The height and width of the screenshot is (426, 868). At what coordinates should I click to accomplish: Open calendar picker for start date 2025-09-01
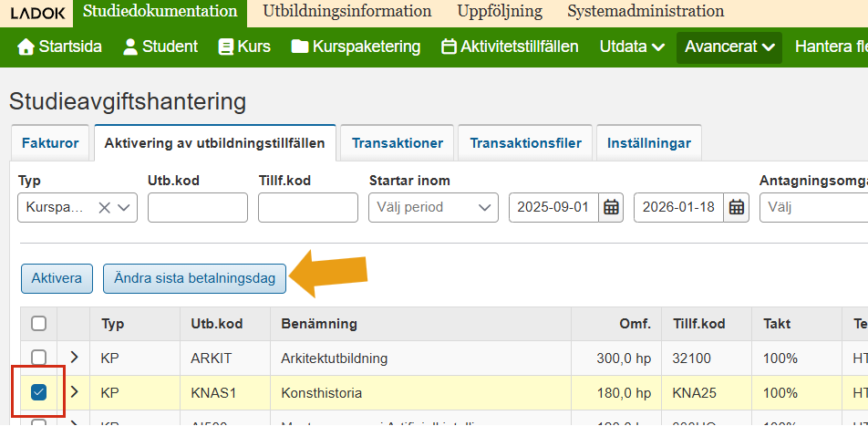click(611, 208)
